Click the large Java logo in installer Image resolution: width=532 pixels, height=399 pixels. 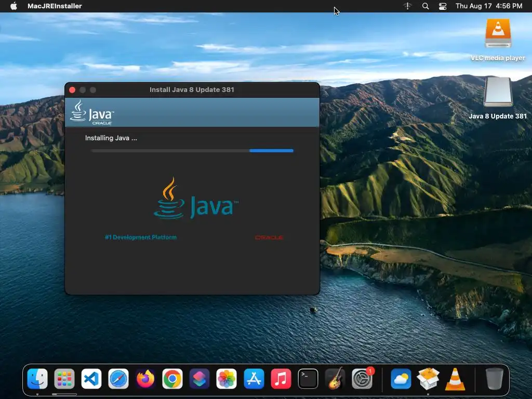(x=196, y=198)
